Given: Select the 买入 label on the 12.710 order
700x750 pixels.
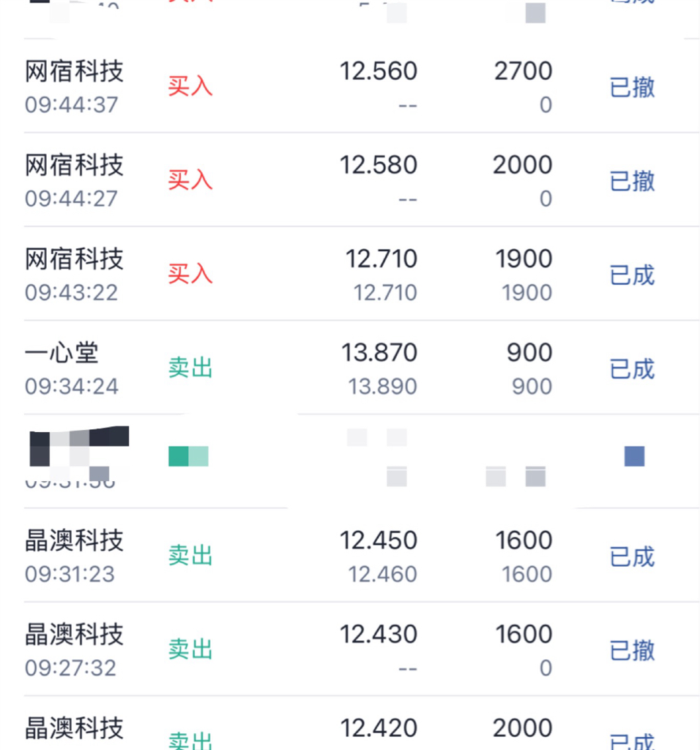Looking at the screenshot, I should click(190, 274).
